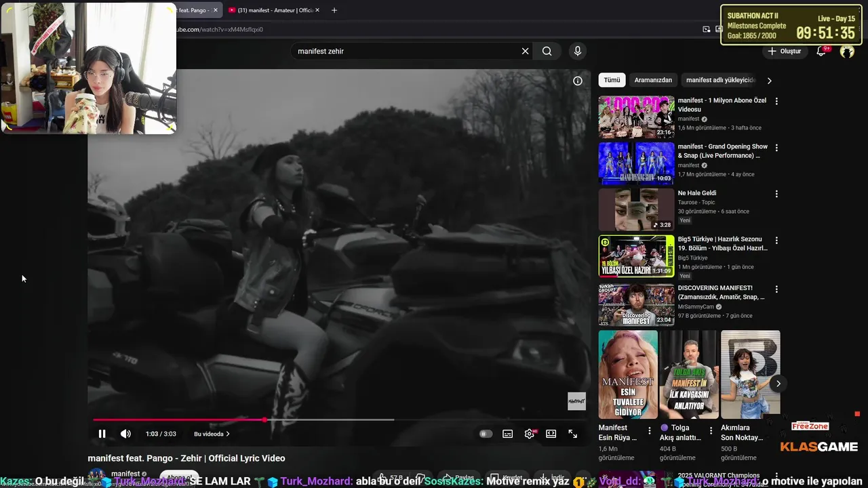
Task: Click the picture-in-picture icon in address bar
Action: coord(707,29)
